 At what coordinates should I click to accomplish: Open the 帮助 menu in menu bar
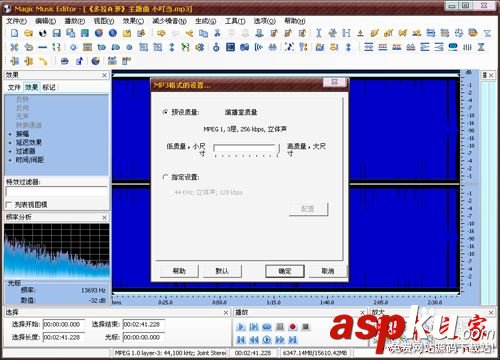coord(295,21)
